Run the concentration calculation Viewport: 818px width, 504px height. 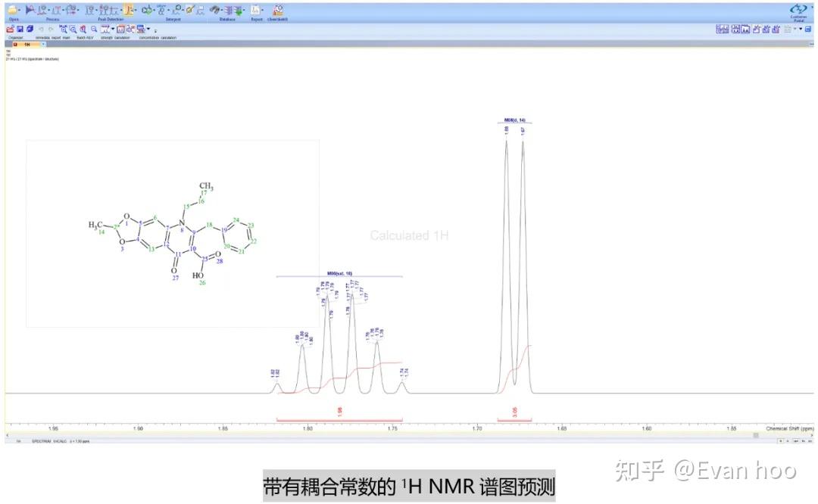pos(140,30)
